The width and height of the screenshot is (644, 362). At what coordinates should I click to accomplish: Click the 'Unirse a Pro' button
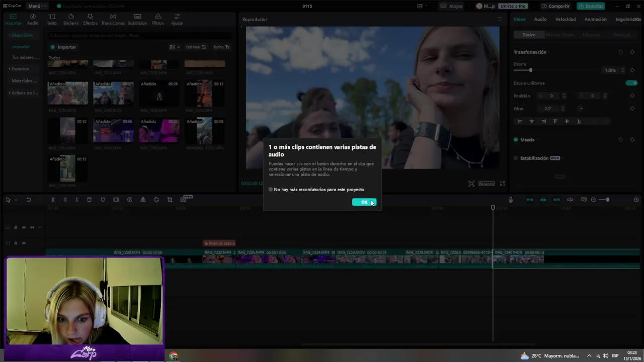[513, 6]
